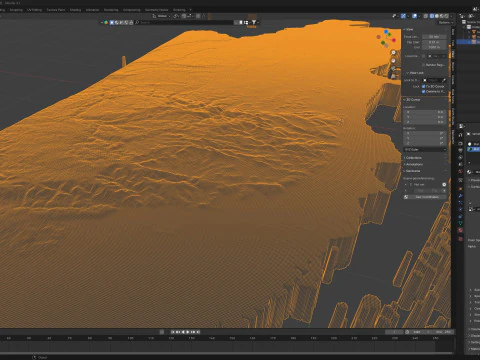Click the pan hand icon in the viewport
The width and height of the screenshot is (480, 360).
click(x=393, y=61)
